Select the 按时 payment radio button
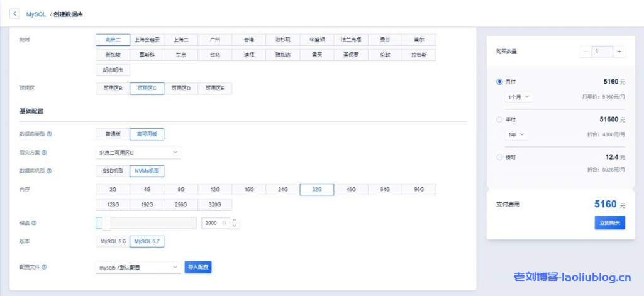The image size is (644, 296). coord(499,157)
